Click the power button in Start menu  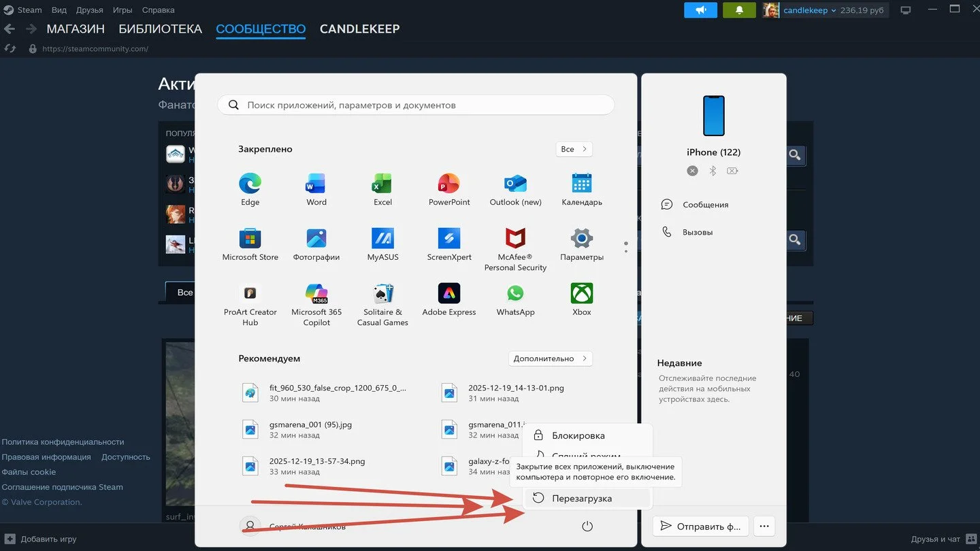[587, 527]
